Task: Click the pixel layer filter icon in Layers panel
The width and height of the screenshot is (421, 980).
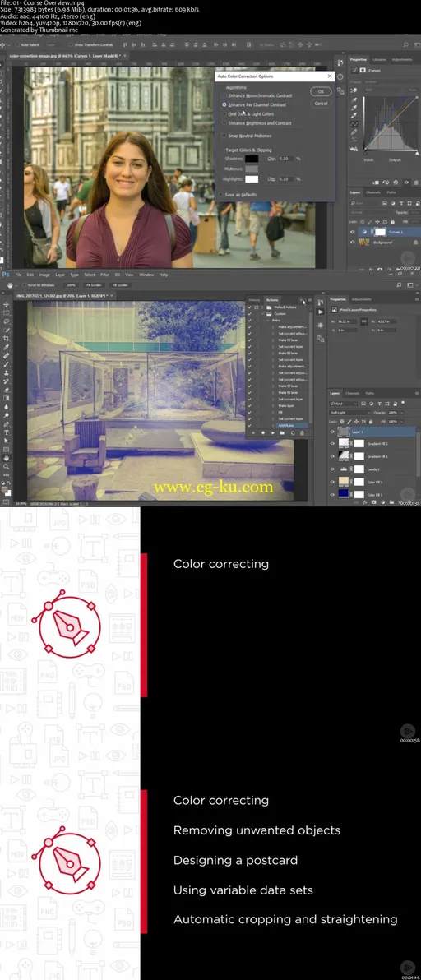Action: 363,404
